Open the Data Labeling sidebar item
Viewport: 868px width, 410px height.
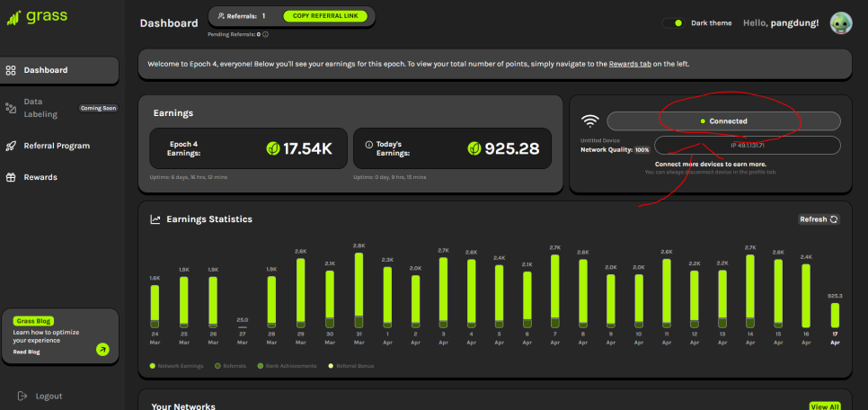59,108
